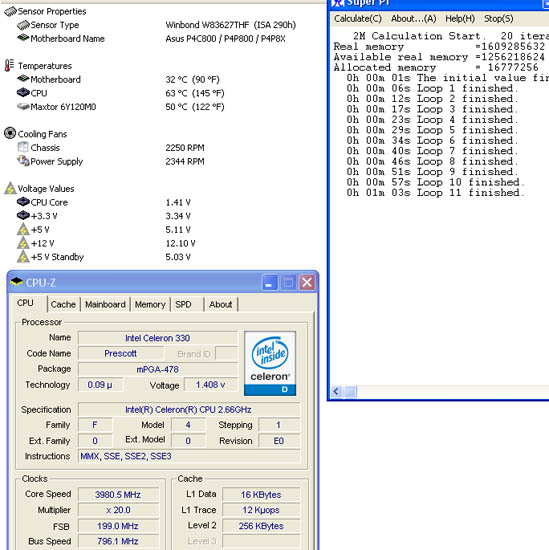Click the CPU-Z title bar chip icon
The height and width of the screenshot is (550, 549).
[x=16, y=282]
